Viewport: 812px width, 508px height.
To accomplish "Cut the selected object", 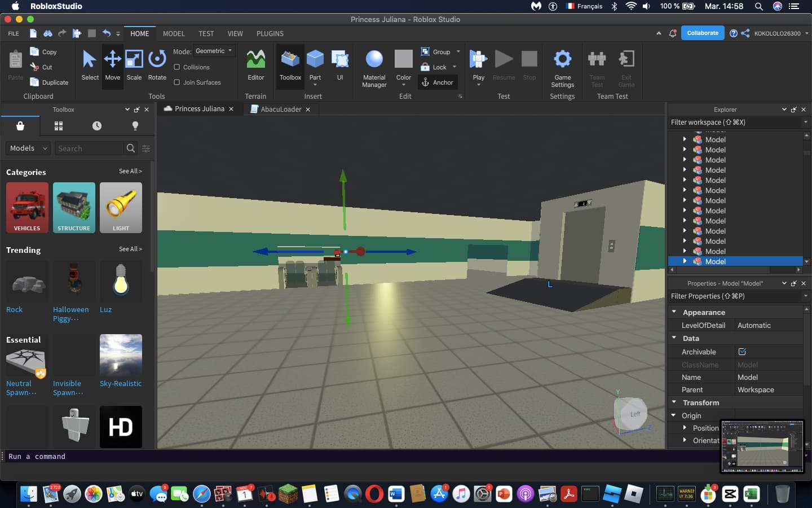I will click(x=41, y=67).
